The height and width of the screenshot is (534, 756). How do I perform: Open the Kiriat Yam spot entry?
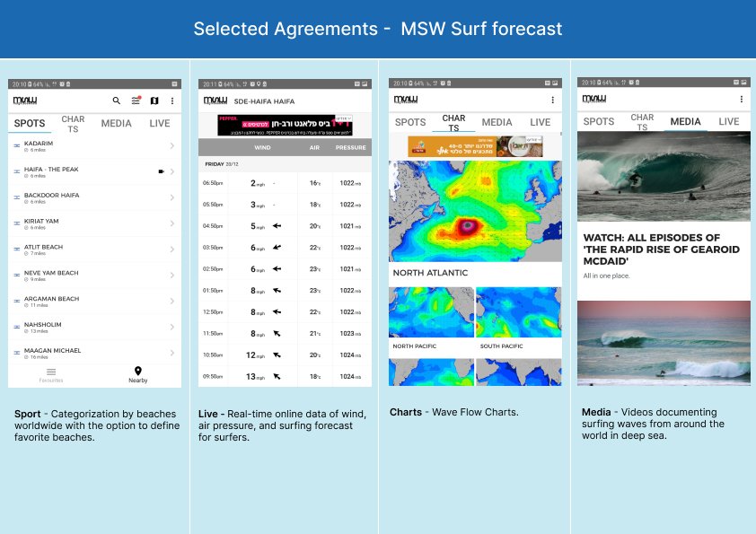pyautogui.click(x=95, y=223)
